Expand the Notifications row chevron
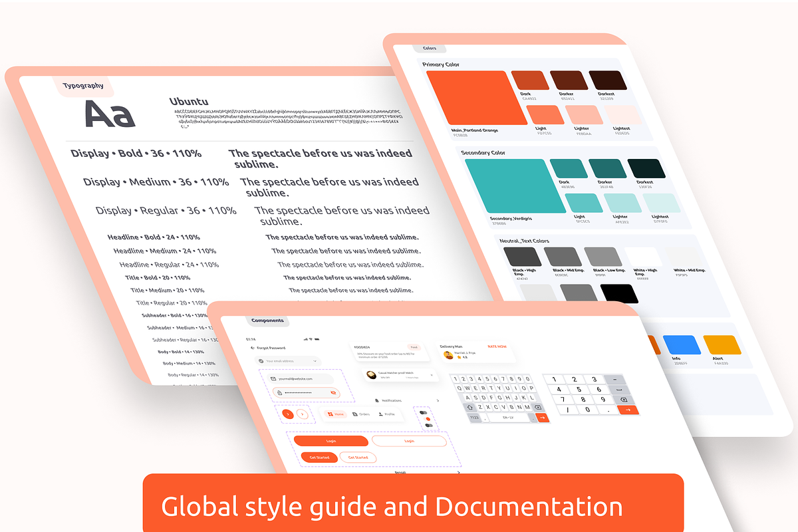Screen dimensions: 798x532 [x=438, y=400]
